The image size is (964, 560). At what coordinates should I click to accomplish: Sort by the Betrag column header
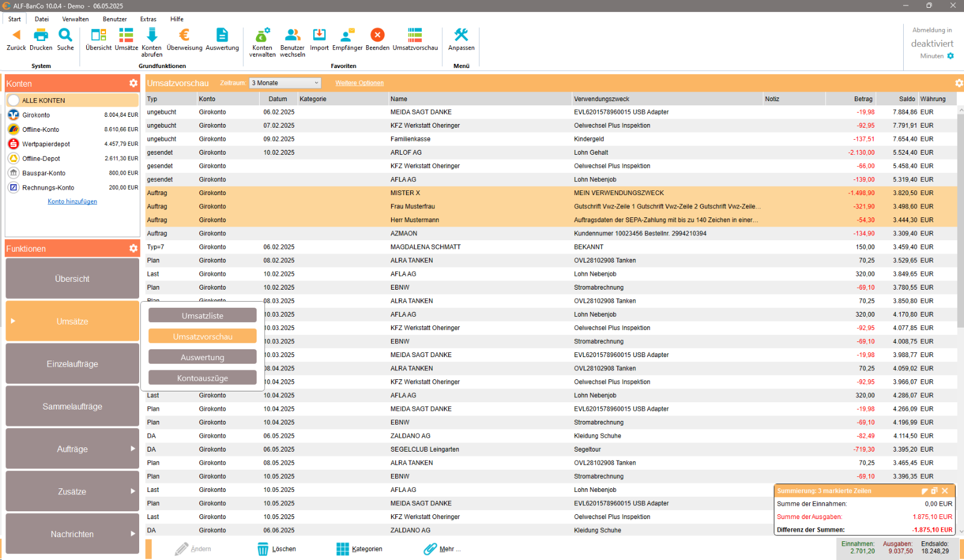[x=851, y=99]
